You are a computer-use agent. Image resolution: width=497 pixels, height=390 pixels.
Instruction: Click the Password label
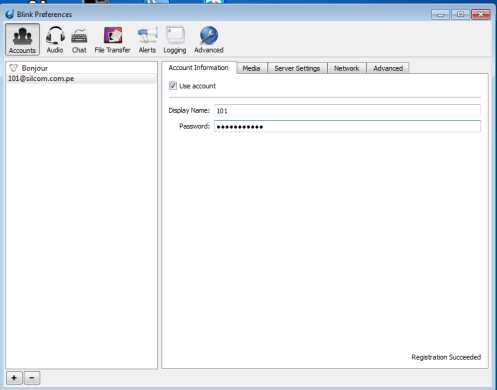pos(195,126)
